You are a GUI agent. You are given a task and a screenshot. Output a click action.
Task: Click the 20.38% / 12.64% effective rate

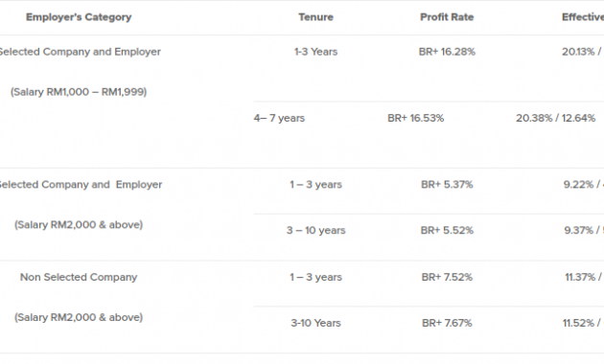[x=555, y=118]
